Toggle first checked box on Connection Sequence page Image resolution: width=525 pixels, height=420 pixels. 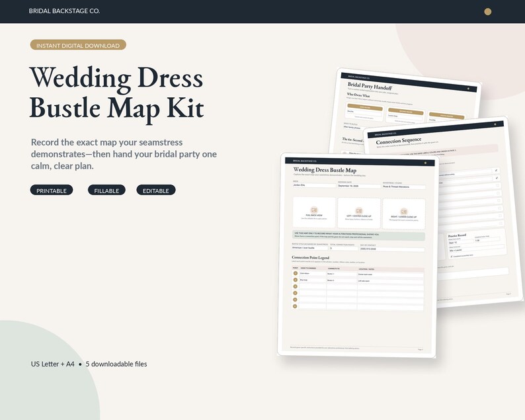point(496,171)
